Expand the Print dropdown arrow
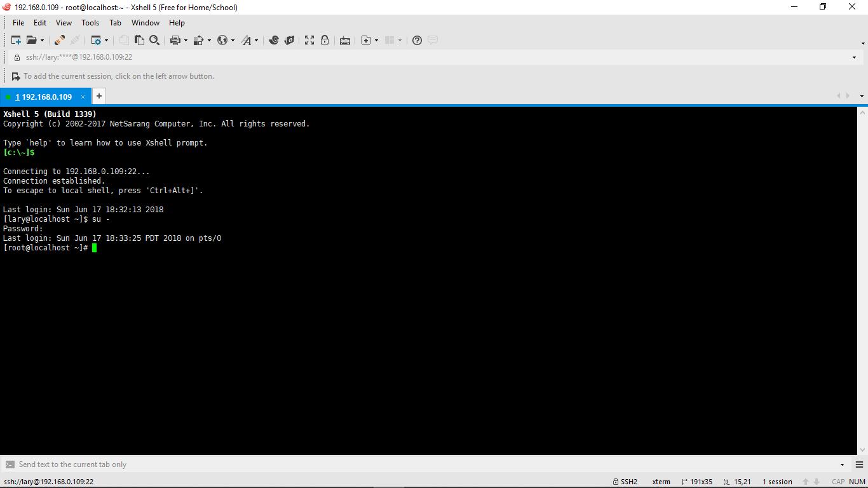 point(186,40)
